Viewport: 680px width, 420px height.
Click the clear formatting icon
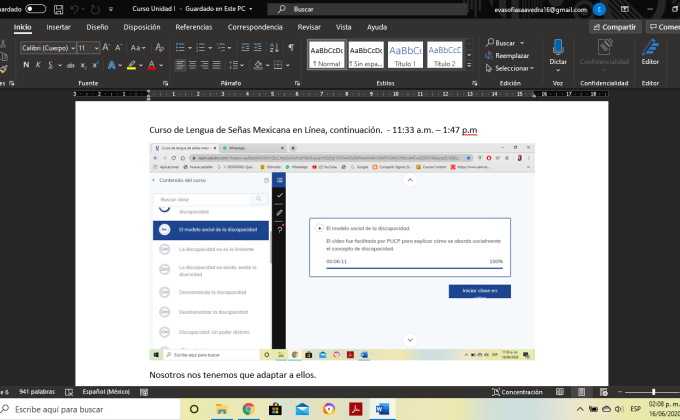pos(159,47)
